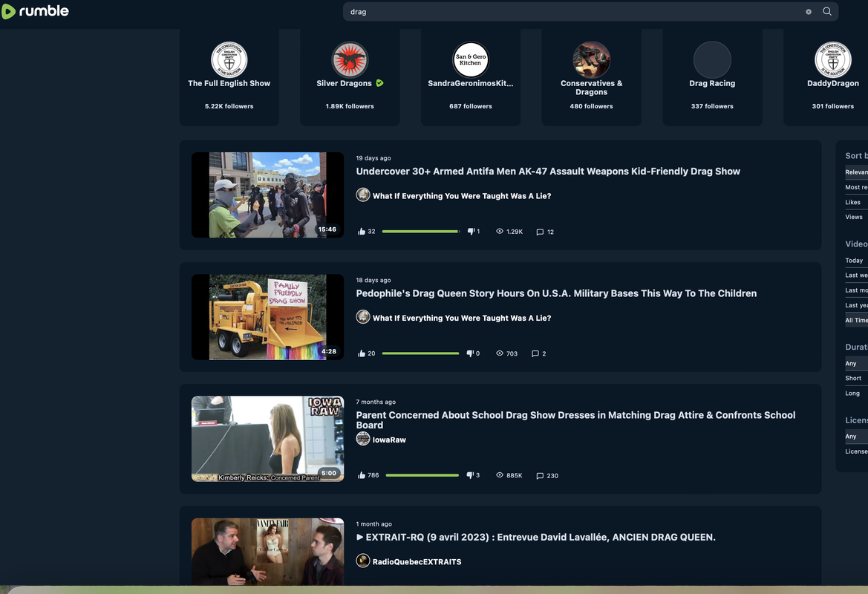Open the Rumble home logo

point(35,11)
